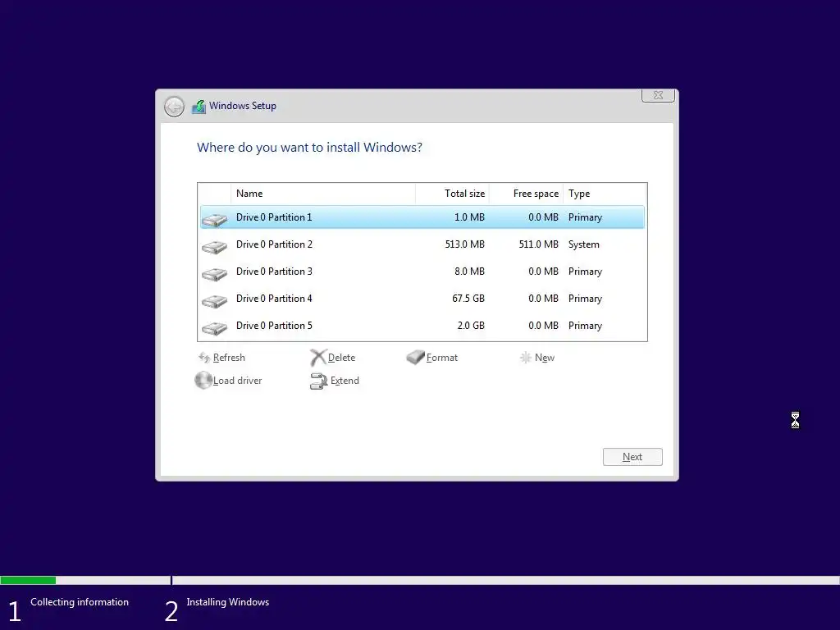840x630 pixels.
Task: Close the Windows Setup dialog
Action: [x=659, y=95]
